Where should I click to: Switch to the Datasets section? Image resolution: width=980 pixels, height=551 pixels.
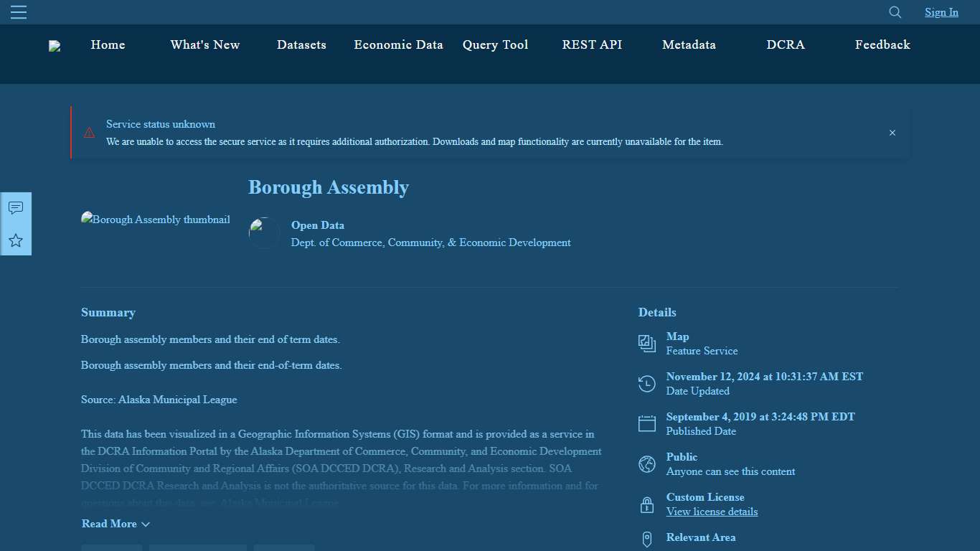(x=301, y=44)
